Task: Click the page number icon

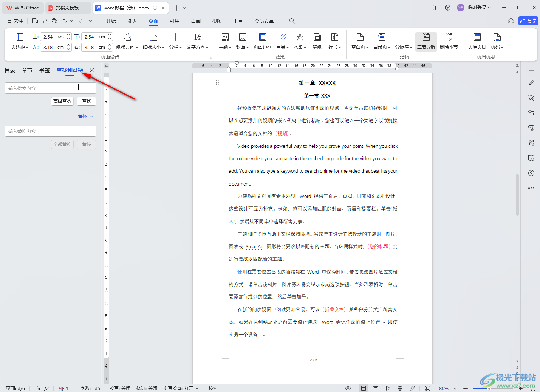Action: click(497, 37)
